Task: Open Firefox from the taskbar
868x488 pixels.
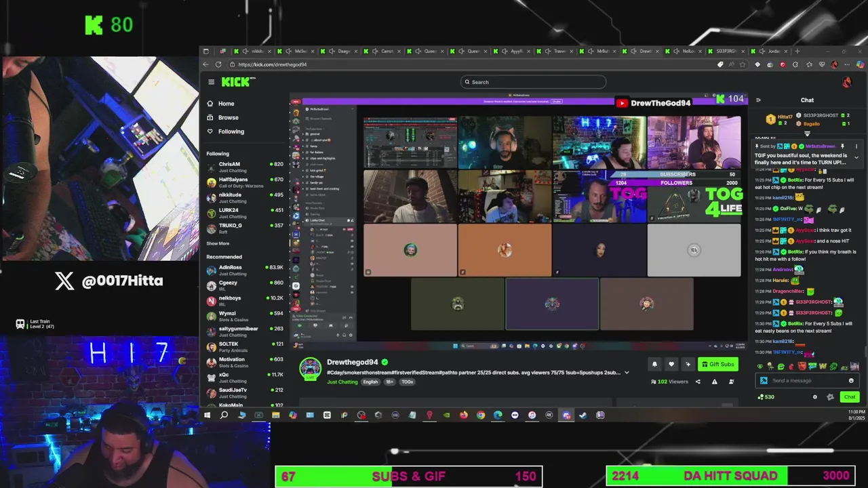Action: coord(463,415)
